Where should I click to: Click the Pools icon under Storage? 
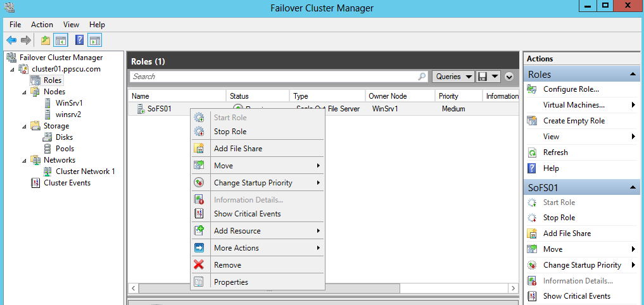[x=48, y=149]
